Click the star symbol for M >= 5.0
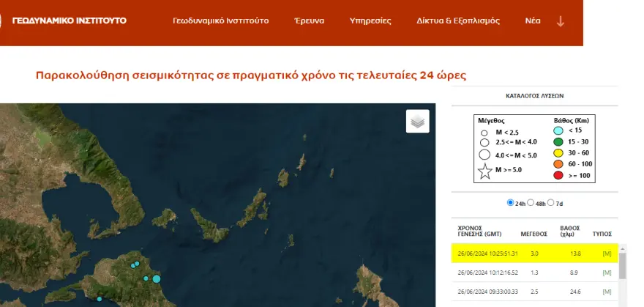Image resolution: width=644 pixels, height=307 pixels. [x=484, y=172]
